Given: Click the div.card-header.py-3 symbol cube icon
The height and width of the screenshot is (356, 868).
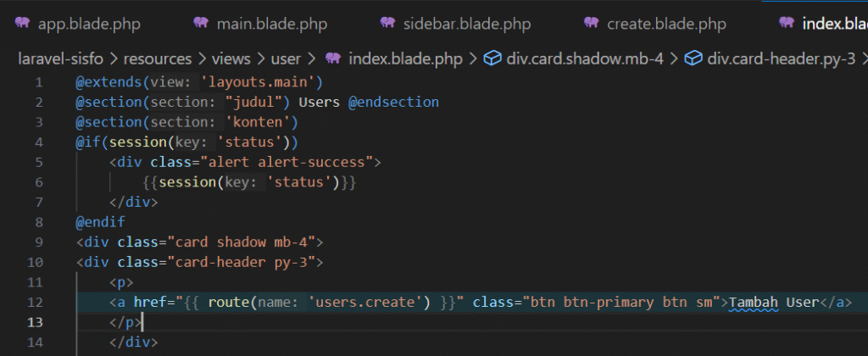Looking at the screenshot, I should pos(693,58).
